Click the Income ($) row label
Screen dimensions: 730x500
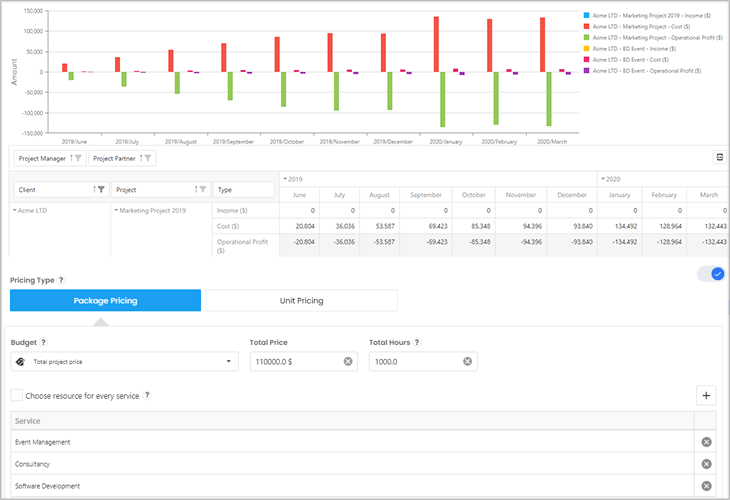[x=232, y=210]
